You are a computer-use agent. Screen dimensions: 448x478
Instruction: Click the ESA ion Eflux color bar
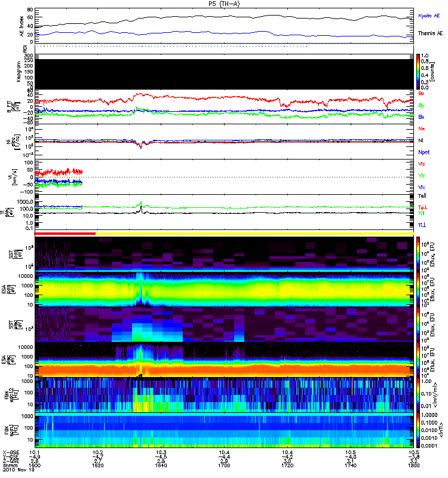pos(418,290)
